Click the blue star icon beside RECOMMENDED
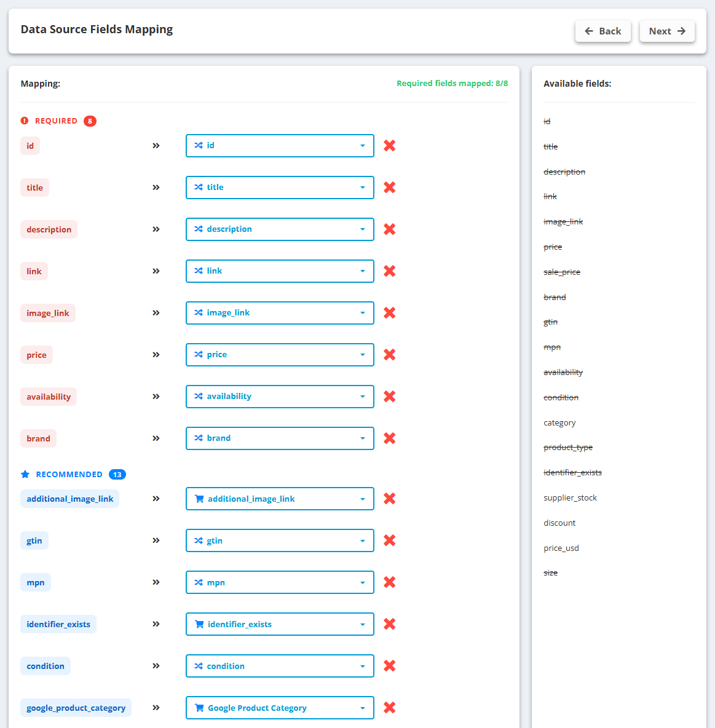The width and height of the screenshot is (715, 728). (25, 474)
